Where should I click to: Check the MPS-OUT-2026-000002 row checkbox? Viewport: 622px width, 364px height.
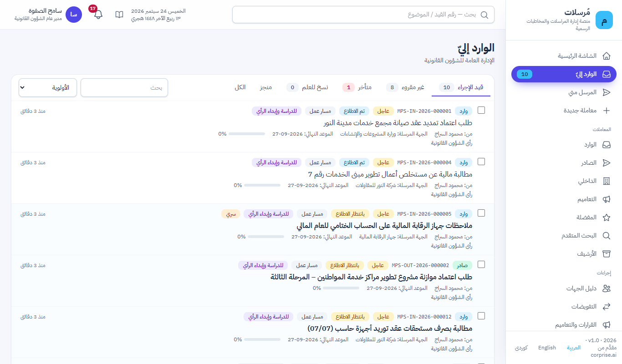point(481,264)
